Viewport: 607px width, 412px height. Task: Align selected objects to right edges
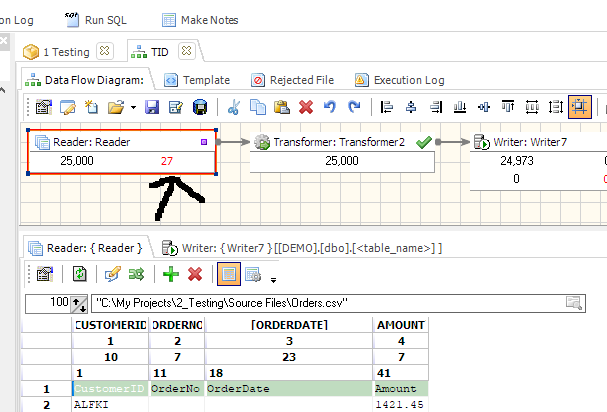point(436,107)
